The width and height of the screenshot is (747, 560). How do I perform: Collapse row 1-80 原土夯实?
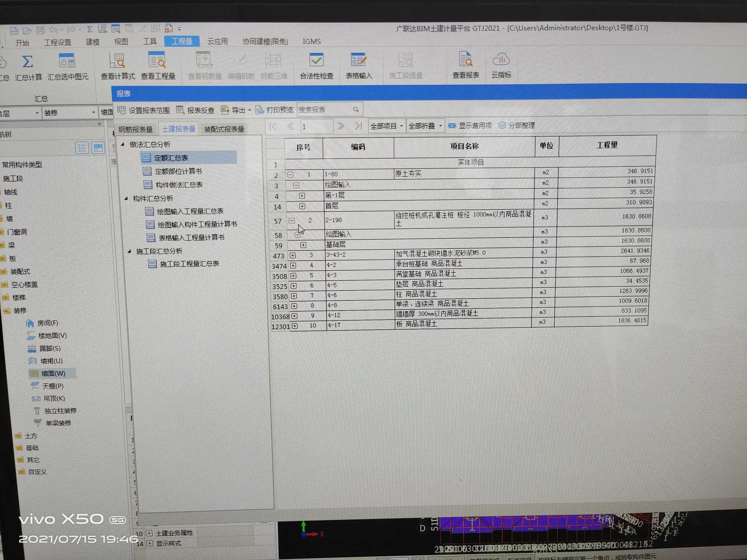point(290,175)
